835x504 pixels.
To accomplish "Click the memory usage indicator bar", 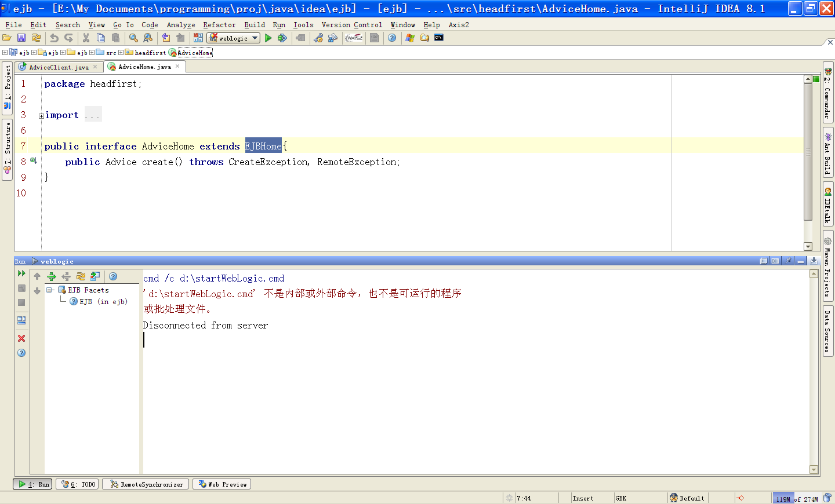I will (797, 498).
